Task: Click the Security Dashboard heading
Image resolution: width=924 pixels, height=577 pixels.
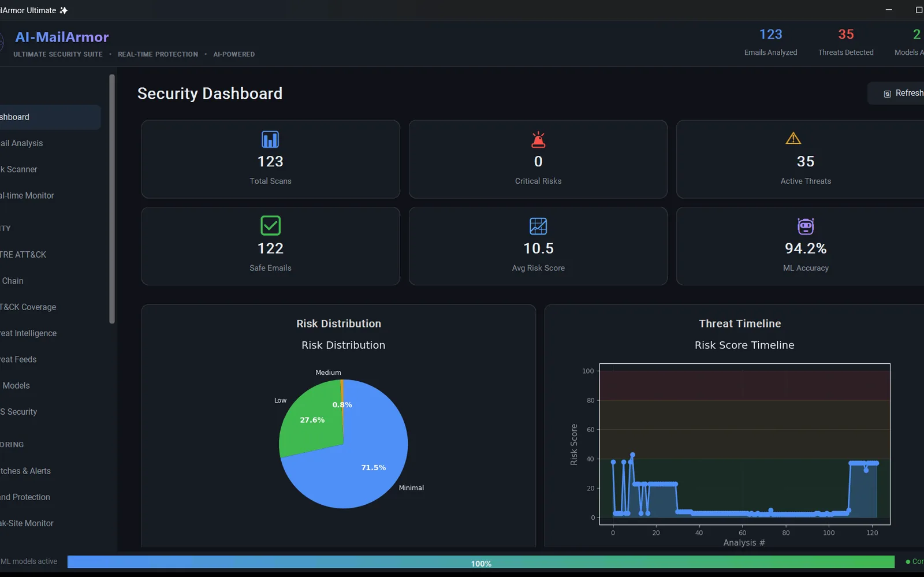Action: pyautogui.click(x=210, y=94)
